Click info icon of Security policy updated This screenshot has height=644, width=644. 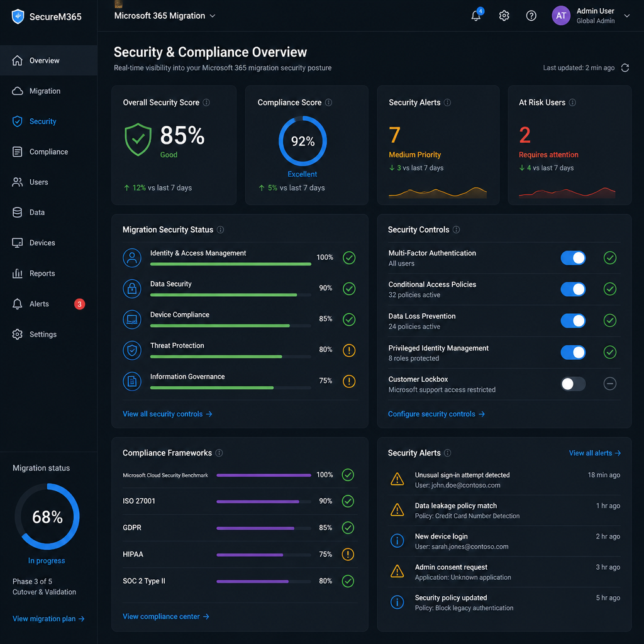pyautogui.click(x=397, y=602)
